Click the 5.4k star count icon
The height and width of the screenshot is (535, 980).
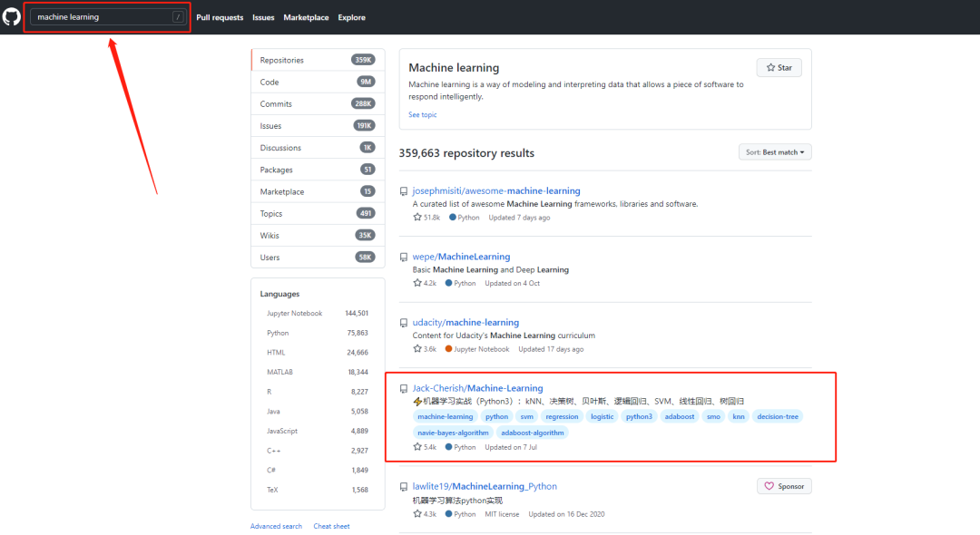[x=417, y=447]
